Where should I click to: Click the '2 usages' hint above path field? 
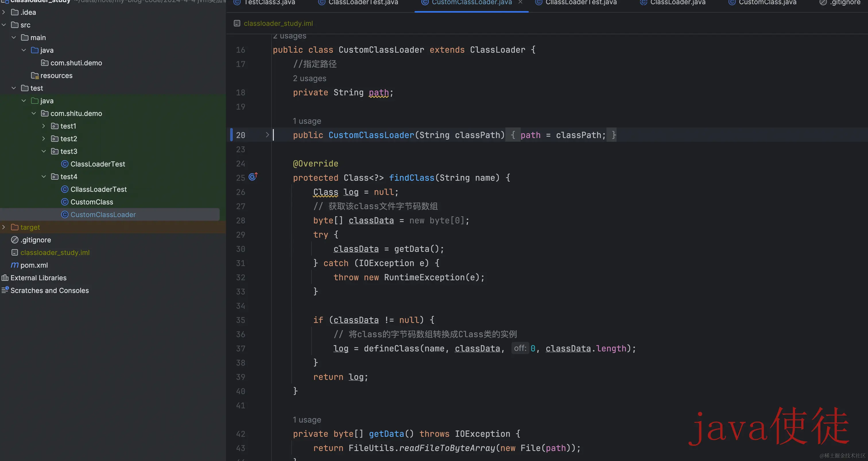point(309,78)
